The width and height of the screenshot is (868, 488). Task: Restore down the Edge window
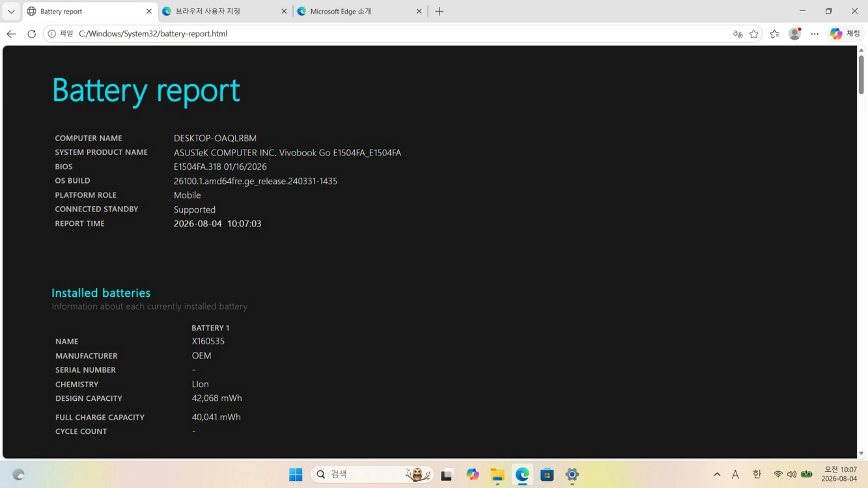click(x=828, y=11)
